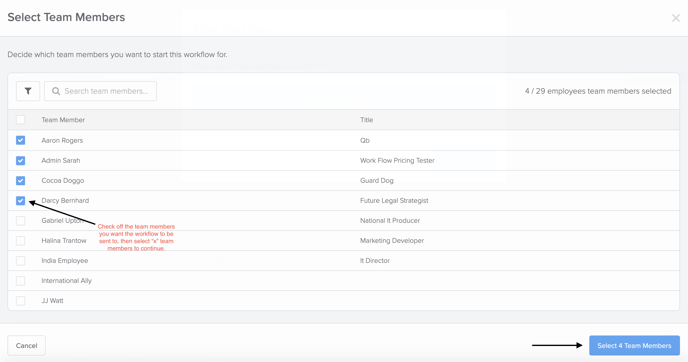Click Future Legal Strategist title
Screen dimensions: 688x362
click(394, 201)
